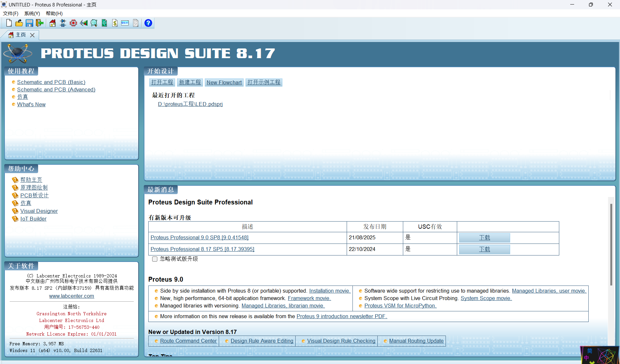Screen dimensions: 620x364
Task: Open the Visual Design Rule Checking link
Action: (341, 341)
